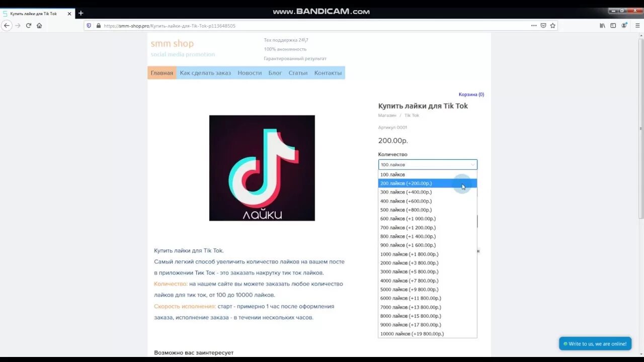Bookmark this page with star icon
The width and height of the screenshot is (644, 362).
(x=553, y=26)
